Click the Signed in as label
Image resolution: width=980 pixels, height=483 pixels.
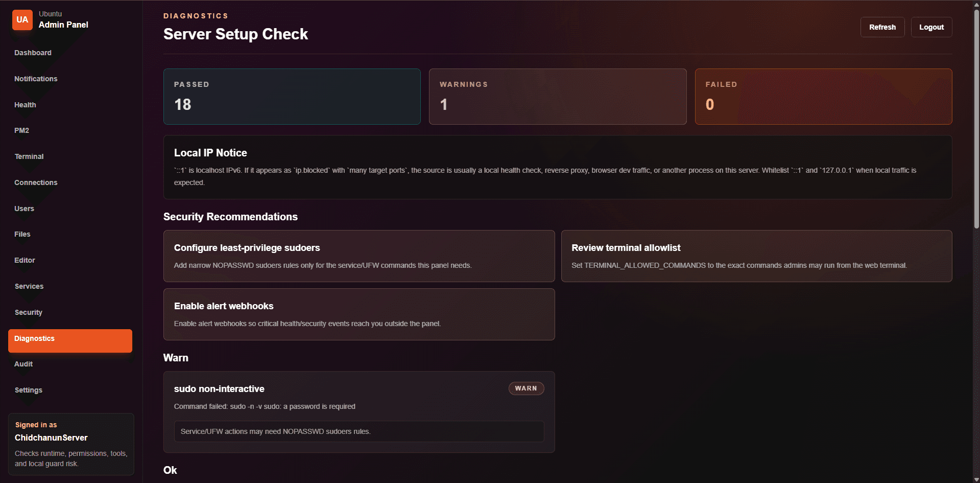pyautogui.click(x=36, y=425)
